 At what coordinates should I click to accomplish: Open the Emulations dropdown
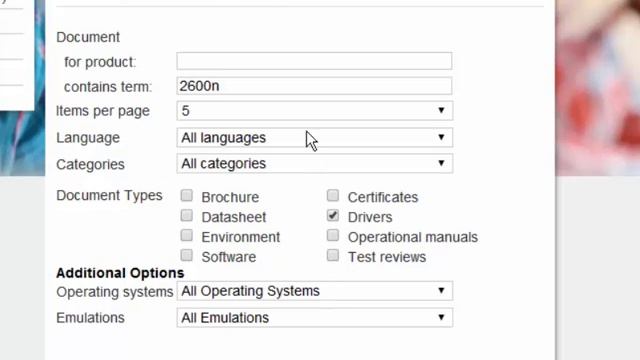pos(314,318)
